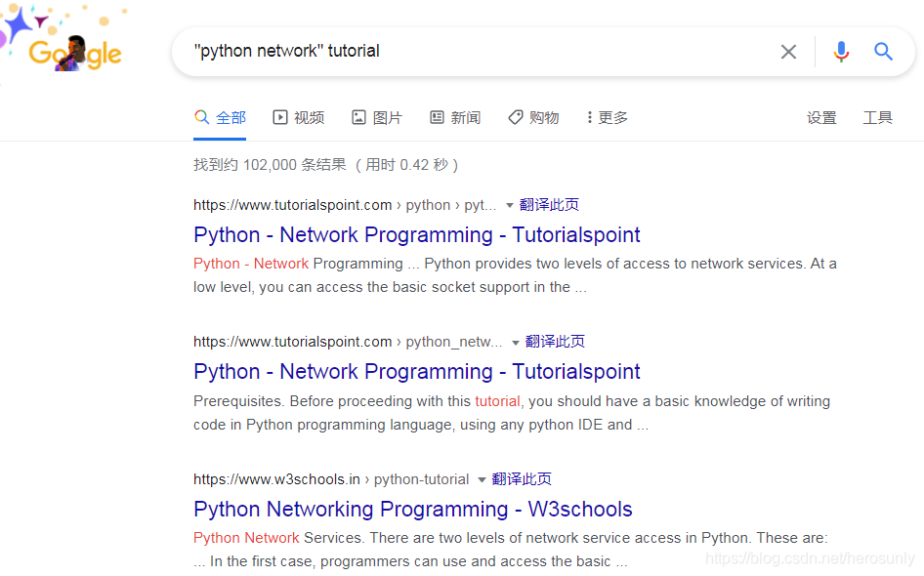The width and height of the screenshot is (924, 576).
Task: Expand dropdown arrow beside python_netw... URL
Action: coord(516,343)
